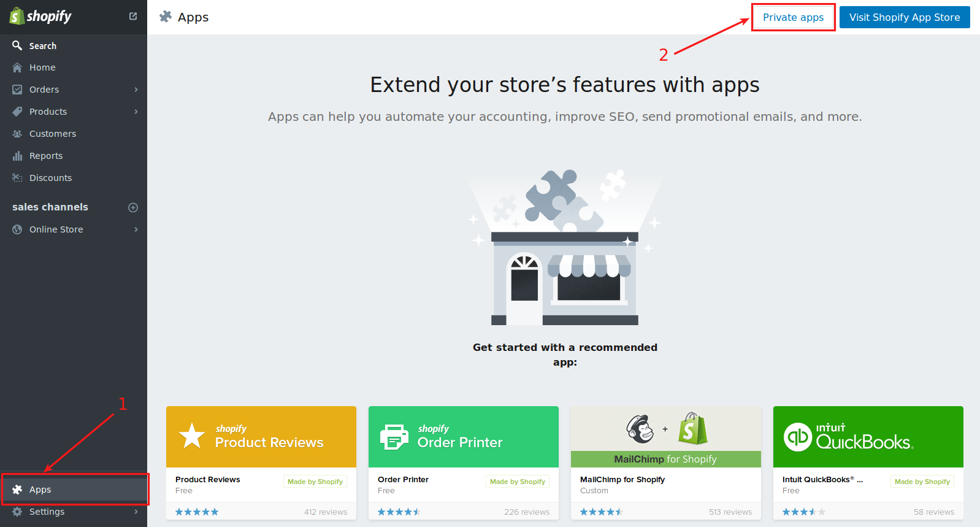Click the Customers people icon
The height and width of the screenshot is (527, 980).
tap(17, 134)
